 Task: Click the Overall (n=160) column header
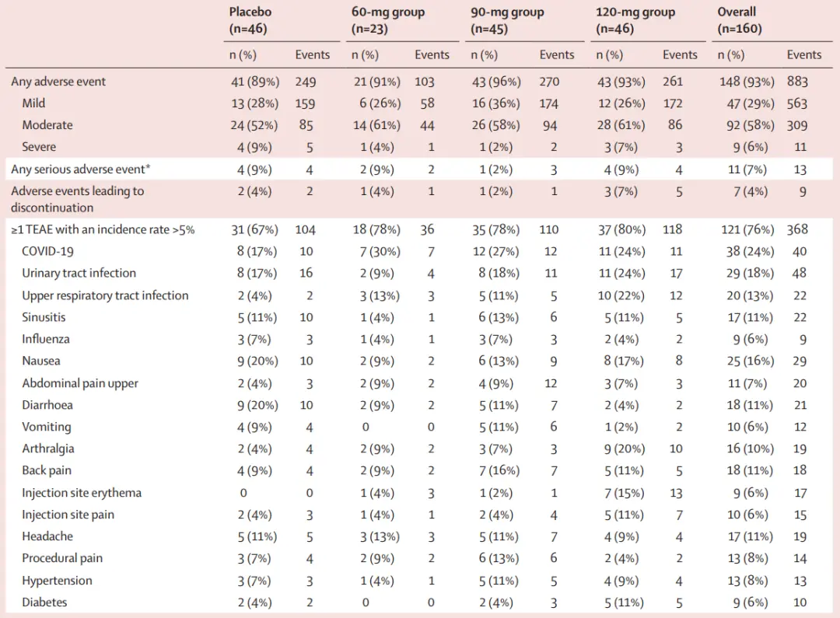pyautogui.click(x=739, y=21)
